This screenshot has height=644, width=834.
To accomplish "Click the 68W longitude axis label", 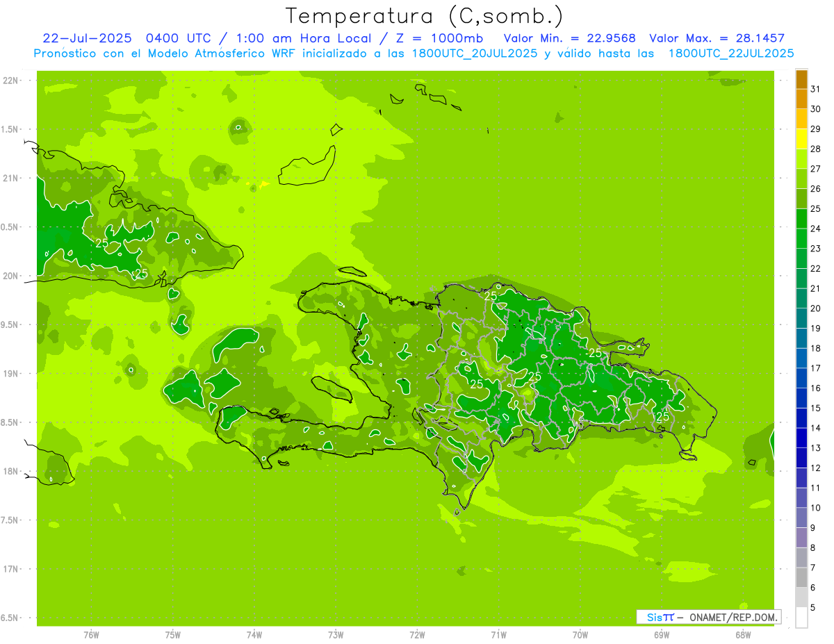I will [743, 634].
